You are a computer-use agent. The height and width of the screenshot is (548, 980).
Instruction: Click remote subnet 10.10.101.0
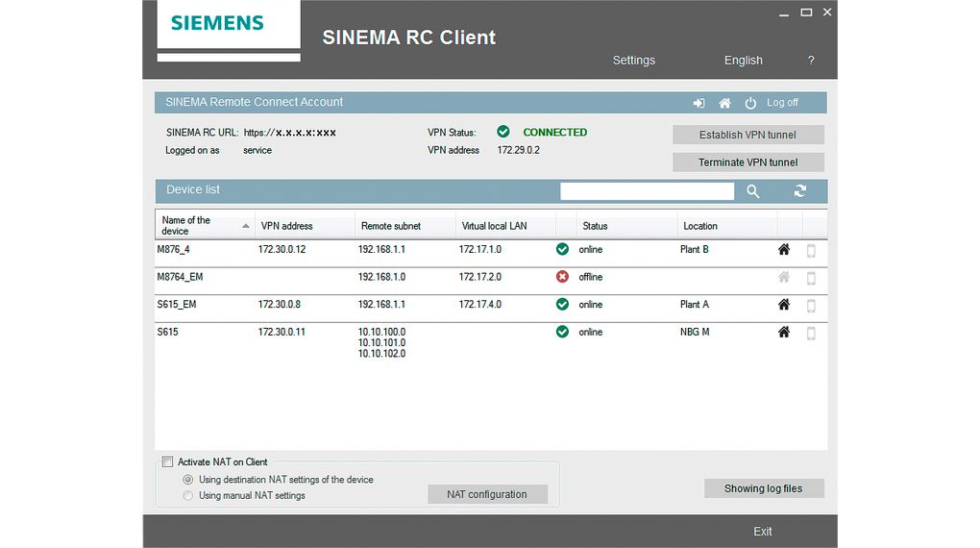381,343
